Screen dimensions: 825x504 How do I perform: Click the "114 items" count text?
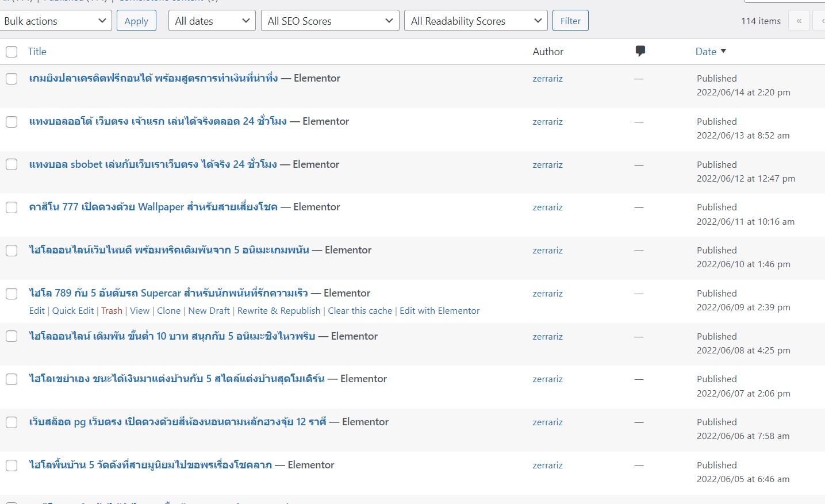tap(761, 21)
